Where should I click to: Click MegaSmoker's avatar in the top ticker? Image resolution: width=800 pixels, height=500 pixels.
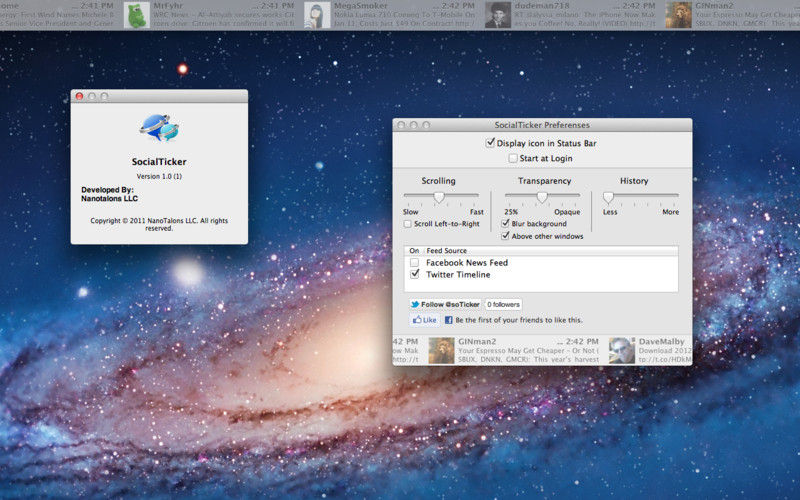coord(317,15)
